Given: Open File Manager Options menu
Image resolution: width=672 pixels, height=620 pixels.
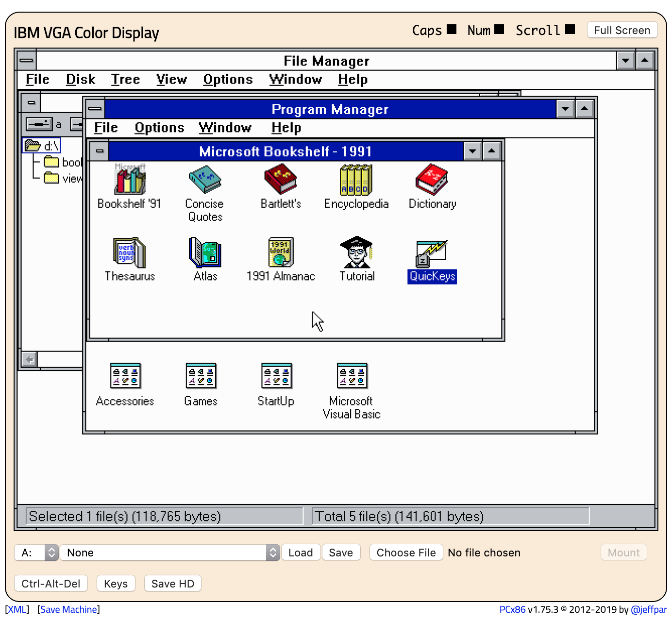Looking at the screenshot, I should click(x=228, y=79).
